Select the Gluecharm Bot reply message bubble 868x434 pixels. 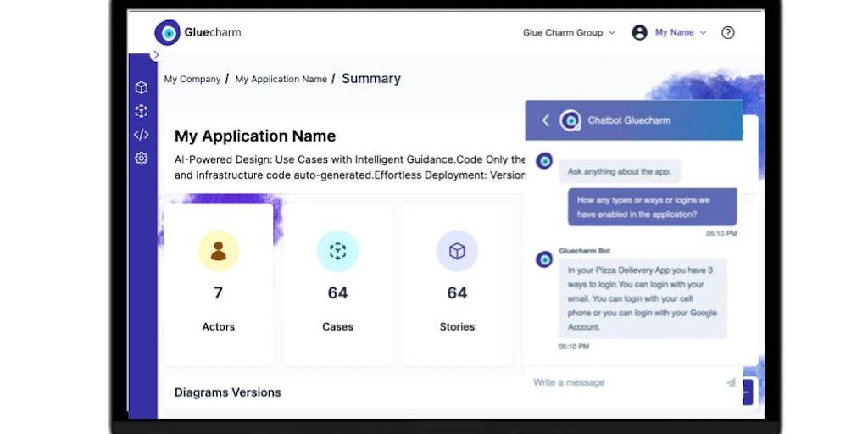coord(643,298)
